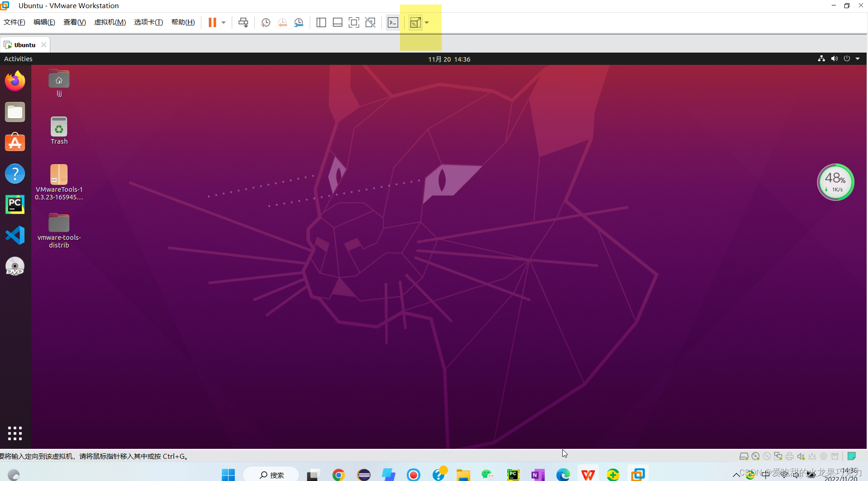The image size is (868, 481).
Task: Click the network icon in Ubuntu top bar
Action: coord(821,58)
